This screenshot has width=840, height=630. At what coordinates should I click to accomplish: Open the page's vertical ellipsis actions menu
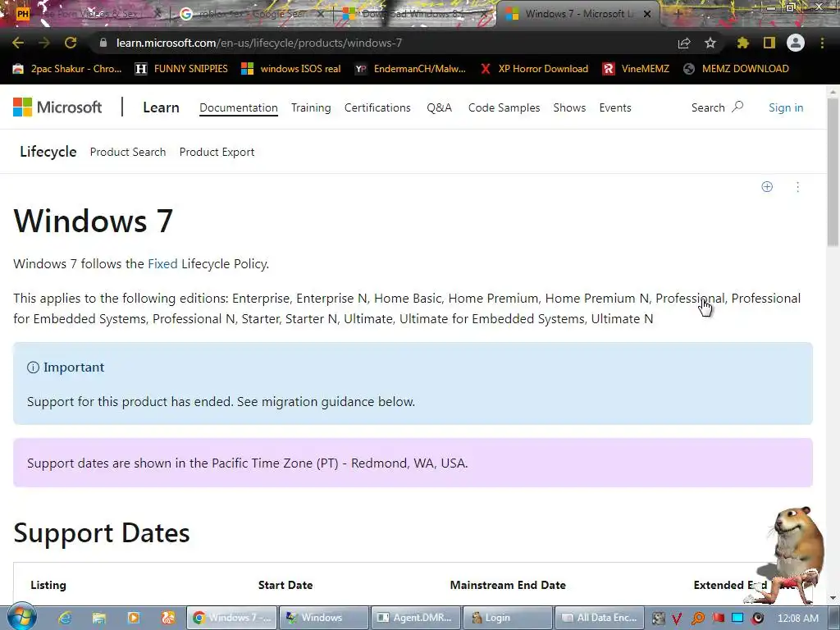tap(797, 186)
